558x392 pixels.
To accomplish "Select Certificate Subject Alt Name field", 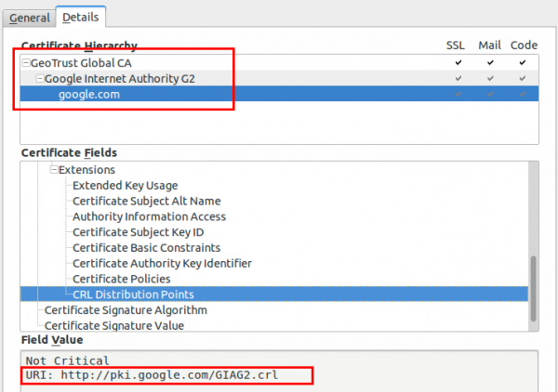I will tap(147, 202).
